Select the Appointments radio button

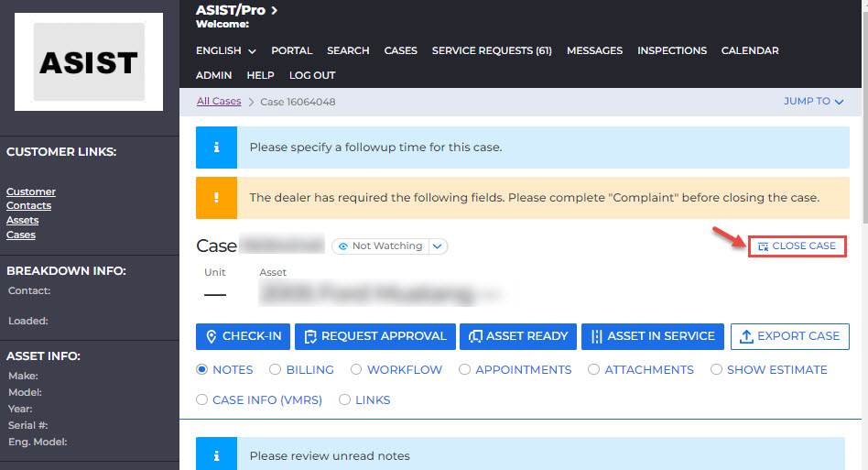tap(464, 369)
